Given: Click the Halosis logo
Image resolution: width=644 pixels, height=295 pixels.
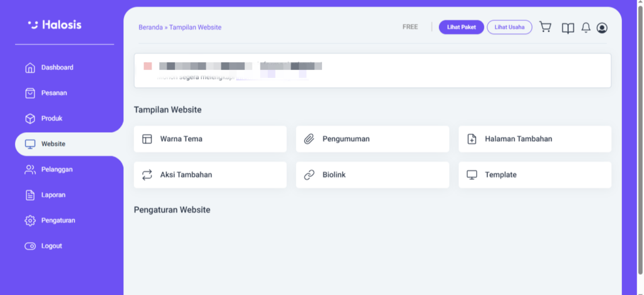Looking at the screenshot, I should pyautogui.click(x=55, y=25).
